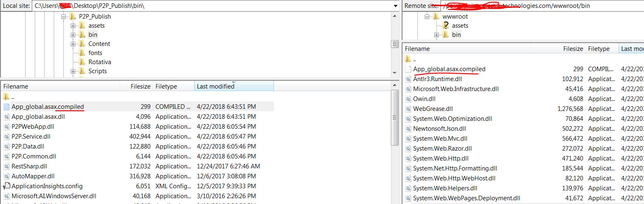Click the 12/24/2017 6:27:46 AM date
Image resolution: width=644 pixels, height=204 pixels.
(x=228, y=166)
